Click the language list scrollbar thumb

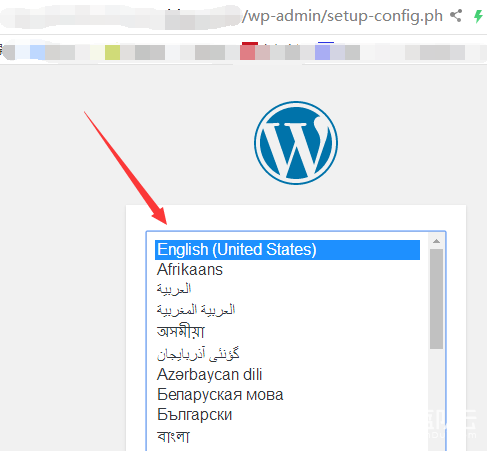[x=436, y=299]
